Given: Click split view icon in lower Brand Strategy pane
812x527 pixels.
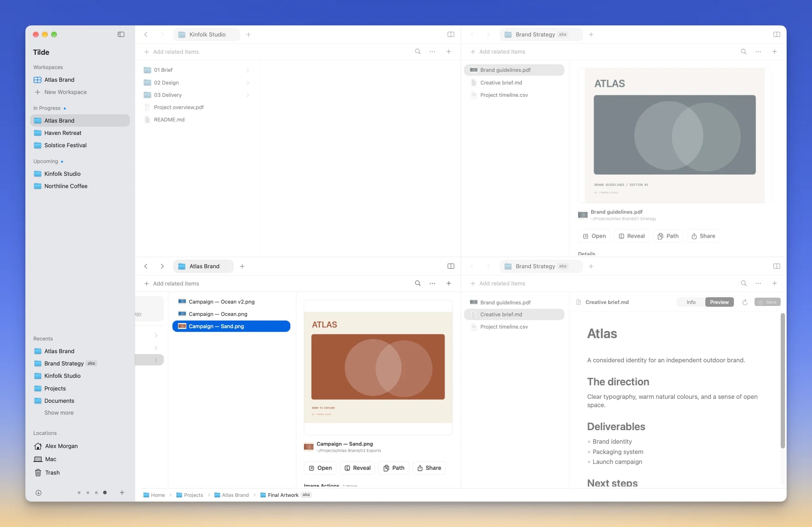Looking at the screenshot, I should (x=777, y=266).
